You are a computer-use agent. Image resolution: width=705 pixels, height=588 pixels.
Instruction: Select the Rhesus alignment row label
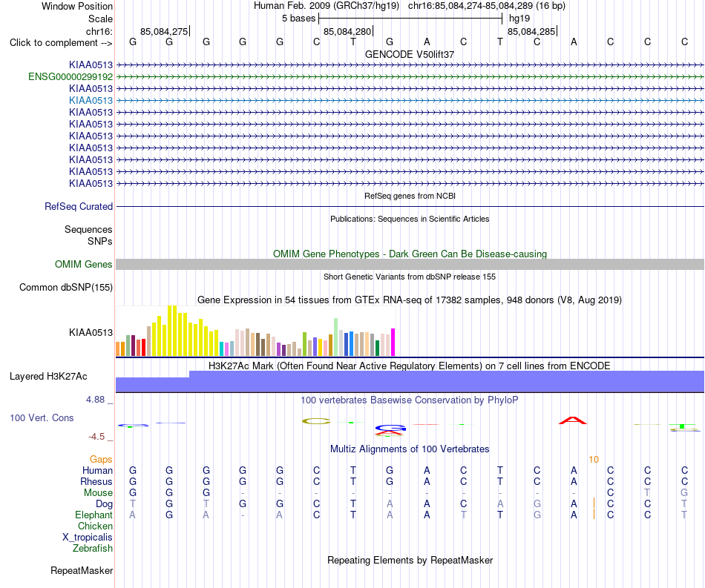96,481
